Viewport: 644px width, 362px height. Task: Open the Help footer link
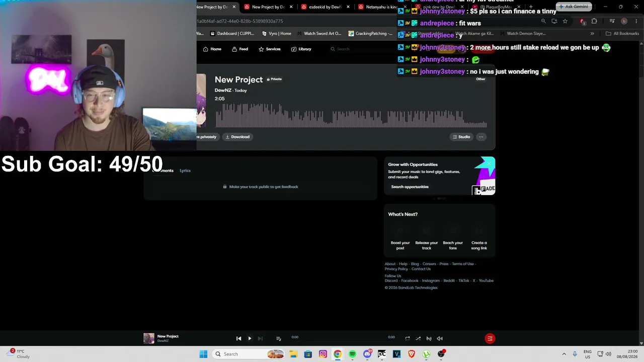[x=403, y=264]
